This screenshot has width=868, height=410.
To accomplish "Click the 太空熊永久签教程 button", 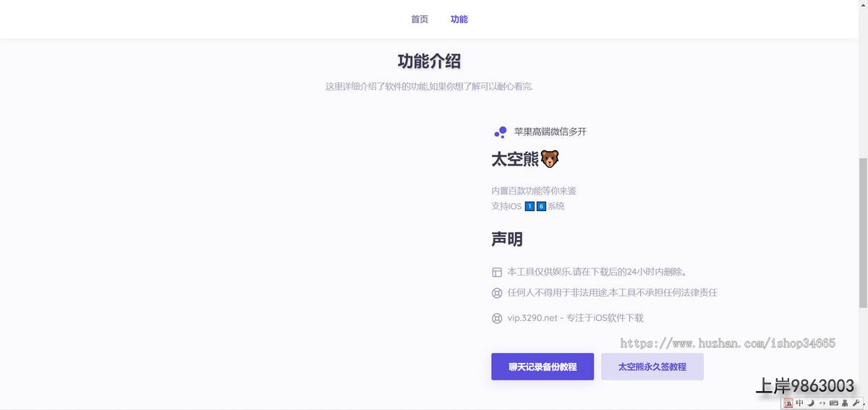I will (x=652, y=367).
